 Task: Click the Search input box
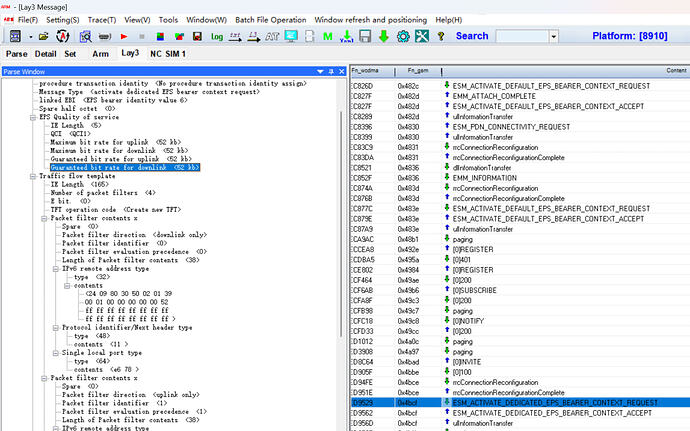[522, 36]
